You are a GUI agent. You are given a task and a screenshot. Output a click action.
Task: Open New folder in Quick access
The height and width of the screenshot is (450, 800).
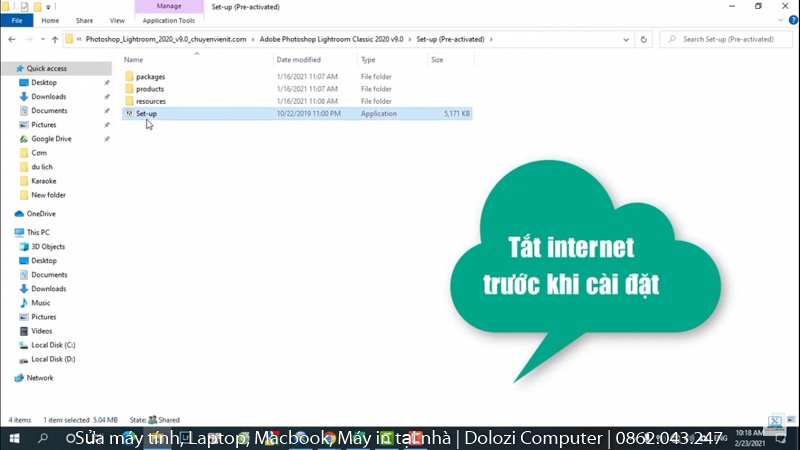pos(48,195)
